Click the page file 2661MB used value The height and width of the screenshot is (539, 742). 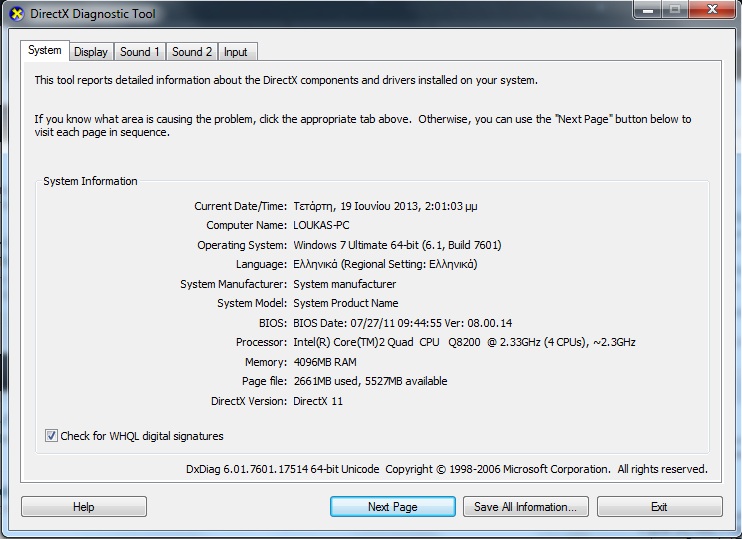click(371, 381)
